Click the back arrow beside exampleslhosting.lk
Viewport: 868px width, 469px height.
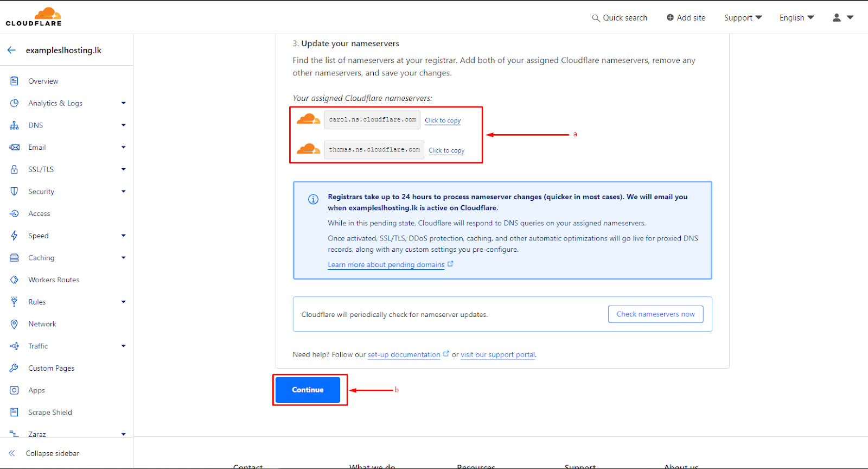point(11,50)
